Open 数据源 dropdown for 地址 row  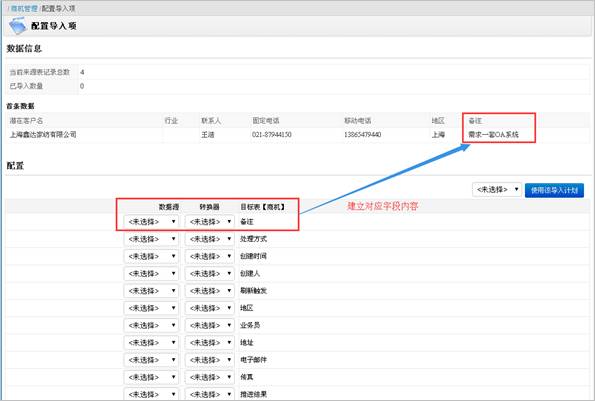151,343
